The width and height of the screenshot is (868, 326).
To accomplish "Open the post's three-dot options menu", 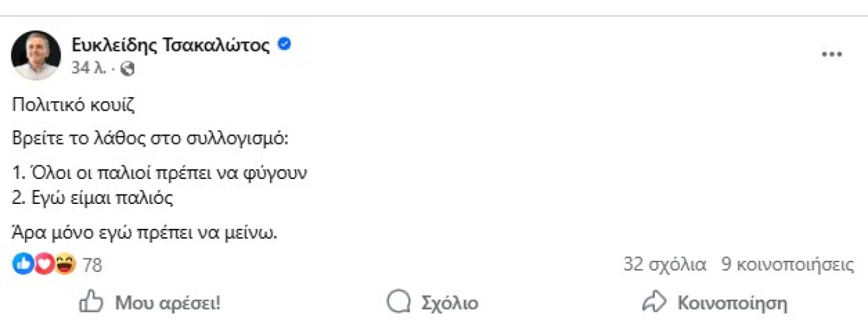I will 832,55.
